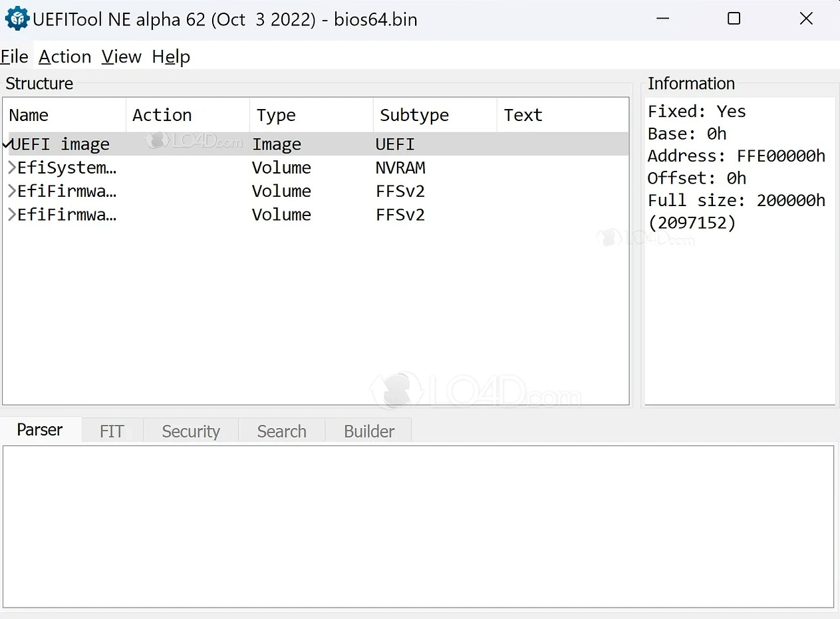The image size is (840, 619).
Task: Click the Text column header
Action: pyautogui.click(x=562, y=115)
